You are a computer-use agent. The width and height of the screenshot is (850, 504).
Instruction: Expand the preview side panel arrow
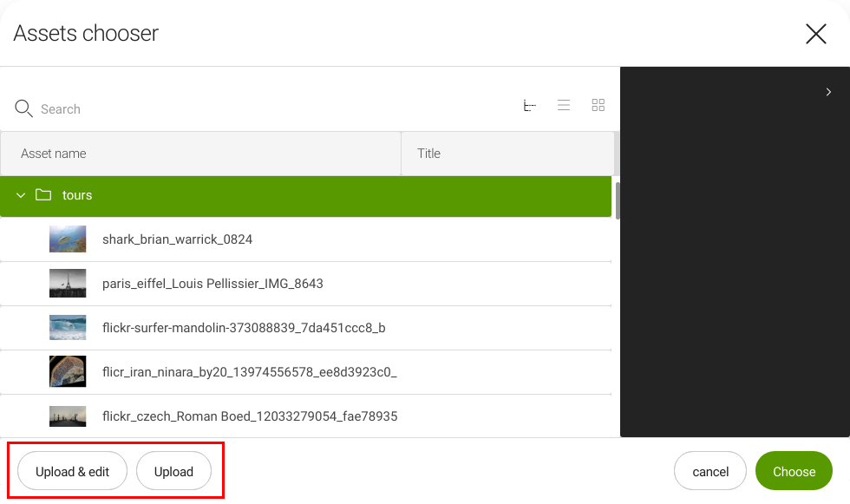(828, 92)
